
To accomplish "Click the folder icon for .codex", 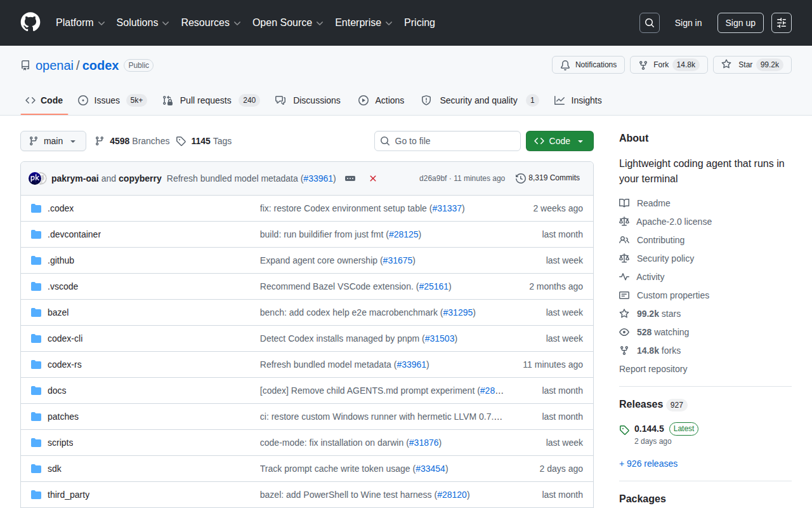I will point(36,208).
